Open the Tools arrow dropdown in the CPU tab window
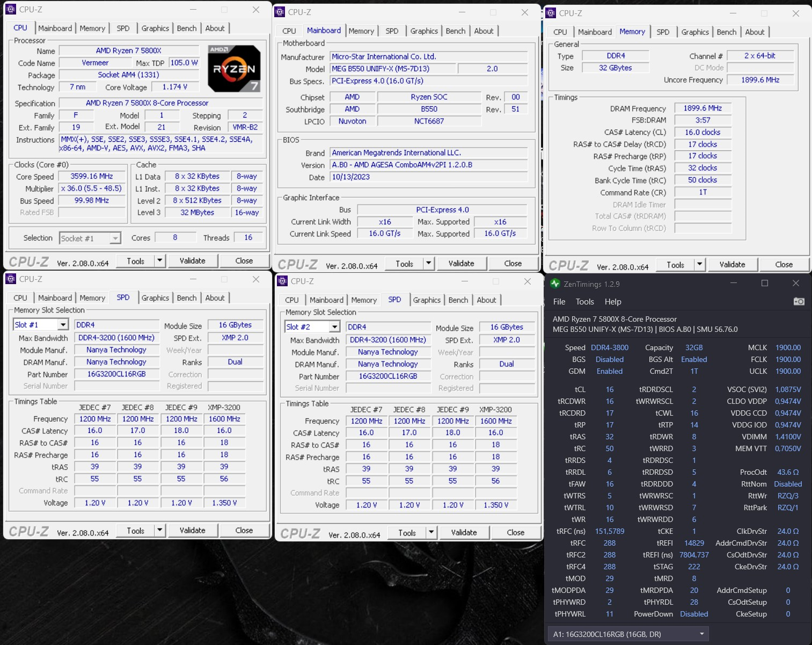 point(159,260)
